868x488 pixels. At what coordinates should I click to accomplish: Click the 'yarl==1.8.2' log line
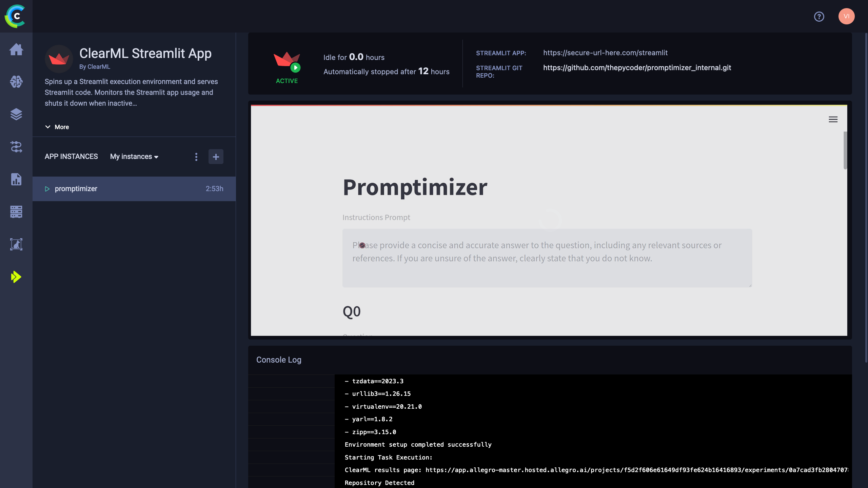click(369, 419)
